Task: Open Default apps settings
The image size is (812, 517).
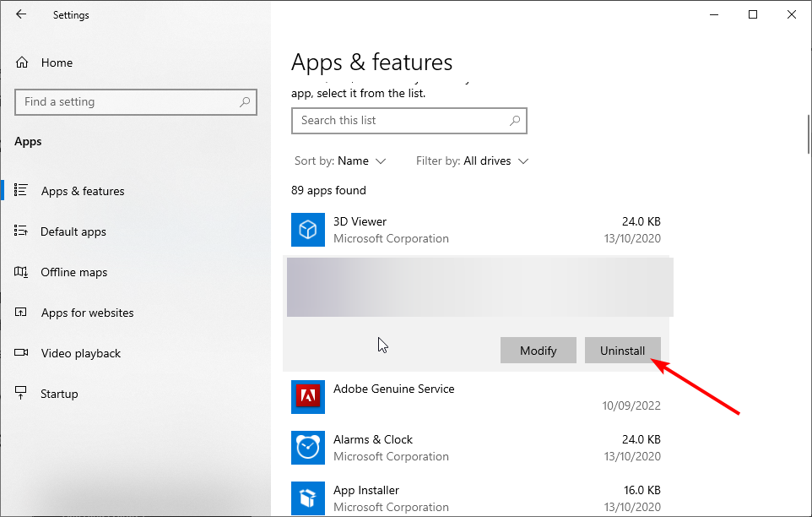Action: 73,231
